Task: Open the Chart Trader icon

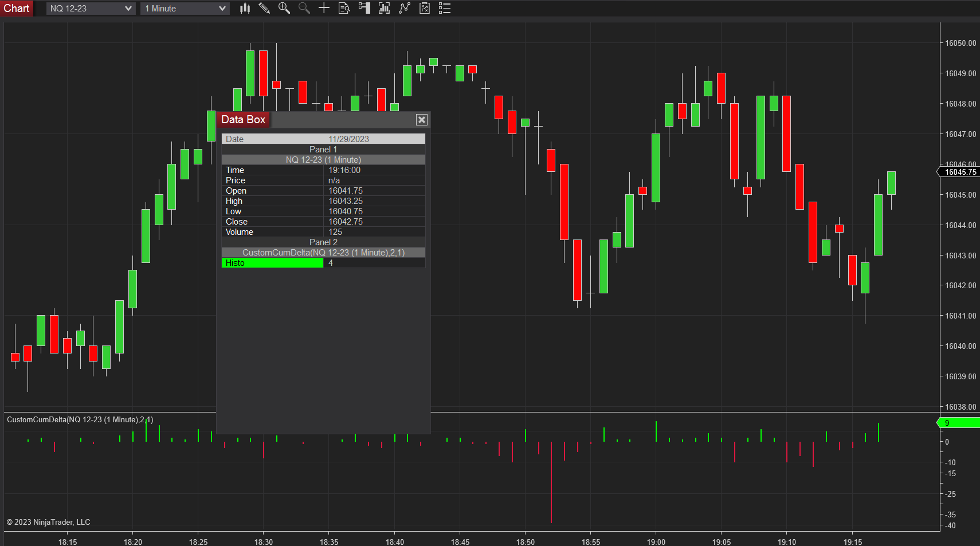Action: 364,8
